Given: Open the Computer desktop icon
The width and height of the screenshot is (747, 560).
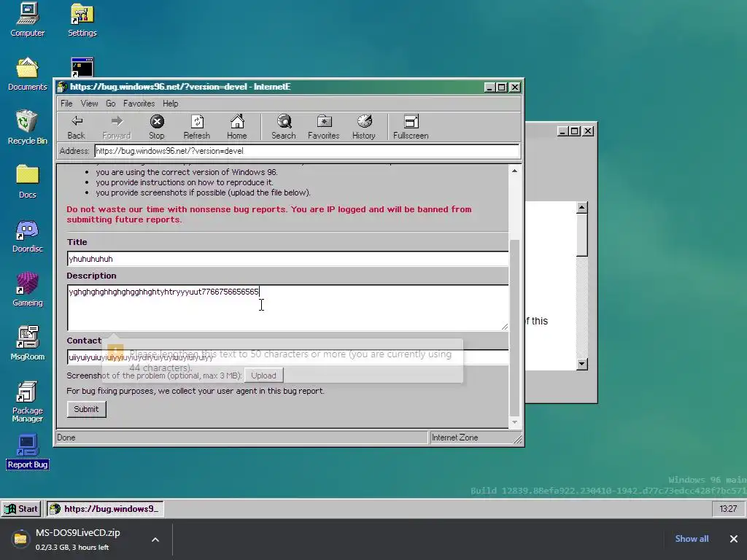Looking at the screenshot, I should point(27,20).
